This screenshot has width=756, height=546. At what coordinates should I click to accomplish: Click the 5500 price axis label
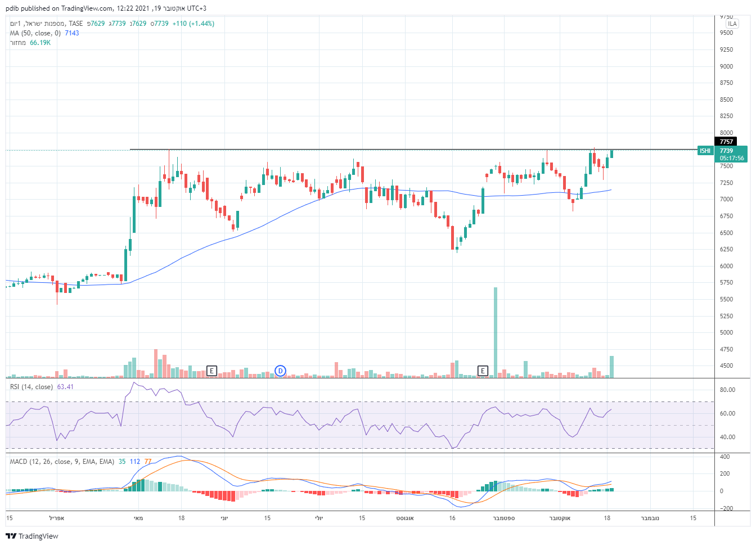[x=726, y=299]
